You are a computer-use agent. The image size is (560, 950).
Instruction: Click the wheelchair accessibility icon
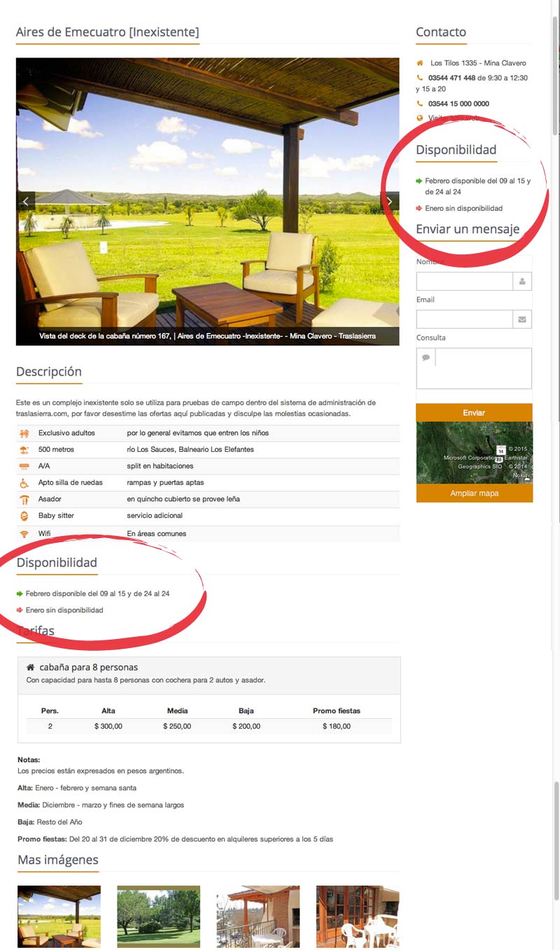click(x=24, y=483)
